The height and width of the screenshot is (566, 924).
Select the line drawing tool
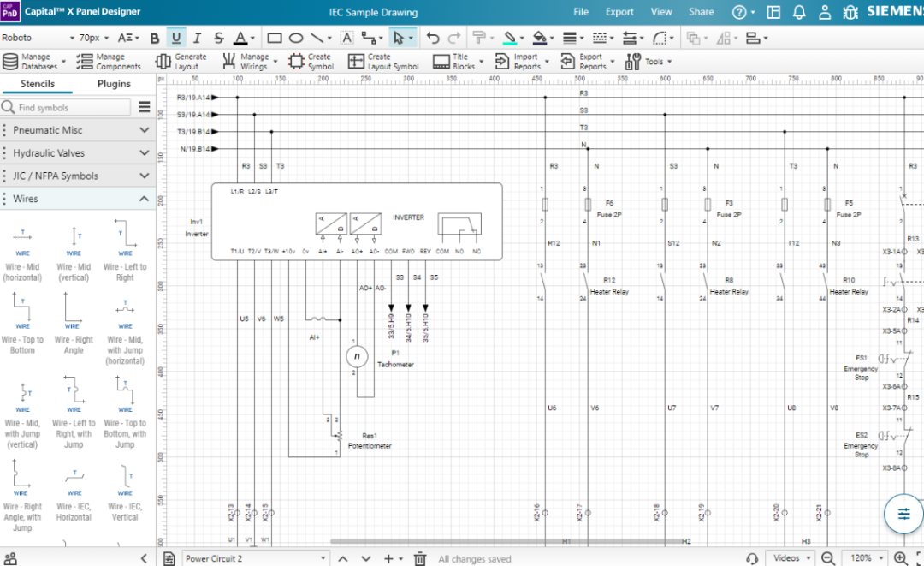pyautogui.click(x=319, y=39)
